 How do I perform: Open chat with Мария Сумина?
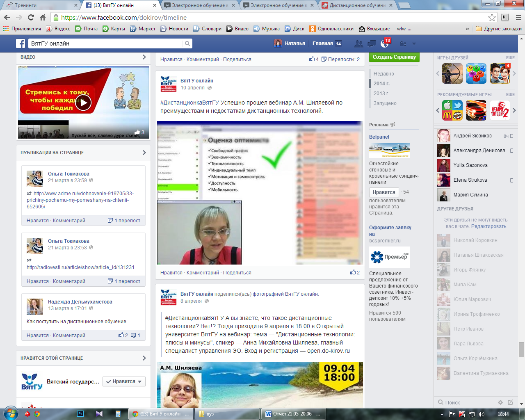475,195
